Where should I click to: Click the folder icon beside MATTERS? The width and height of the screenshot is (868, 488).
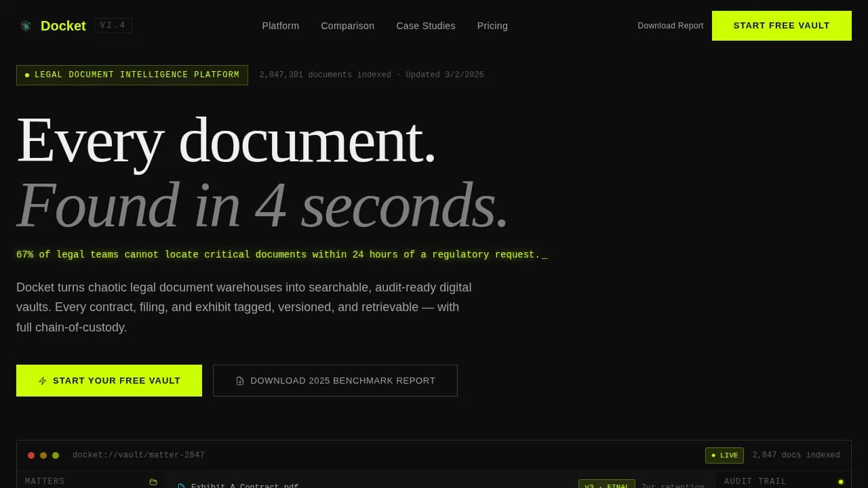[x=153, y=482]
